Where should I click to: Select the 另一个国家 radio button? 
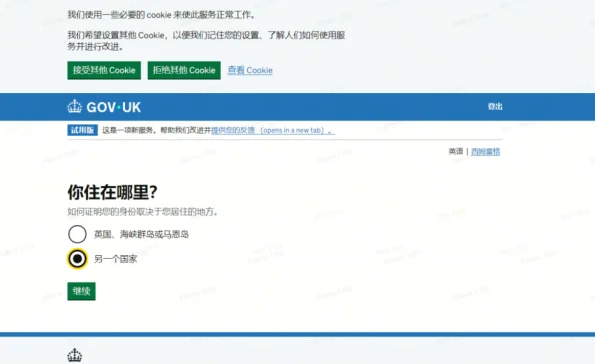pos(77,259)
